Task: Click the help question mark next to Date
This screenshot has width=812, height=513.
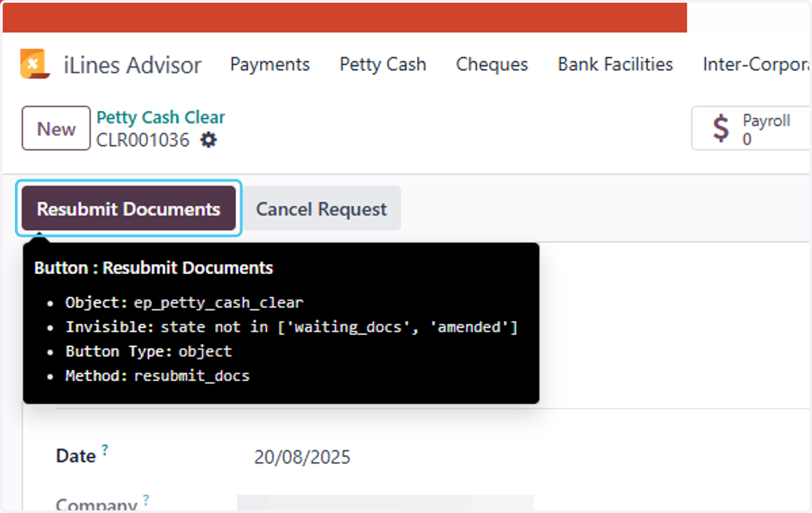Action: pos(105,449)
